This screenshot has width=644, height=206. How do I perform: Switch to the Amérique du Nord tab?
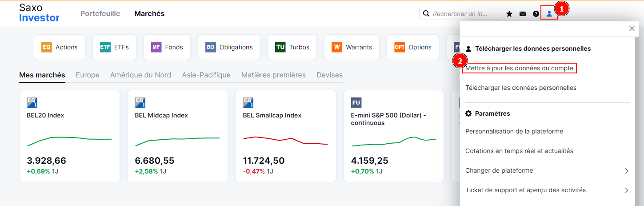coord(140,75)
